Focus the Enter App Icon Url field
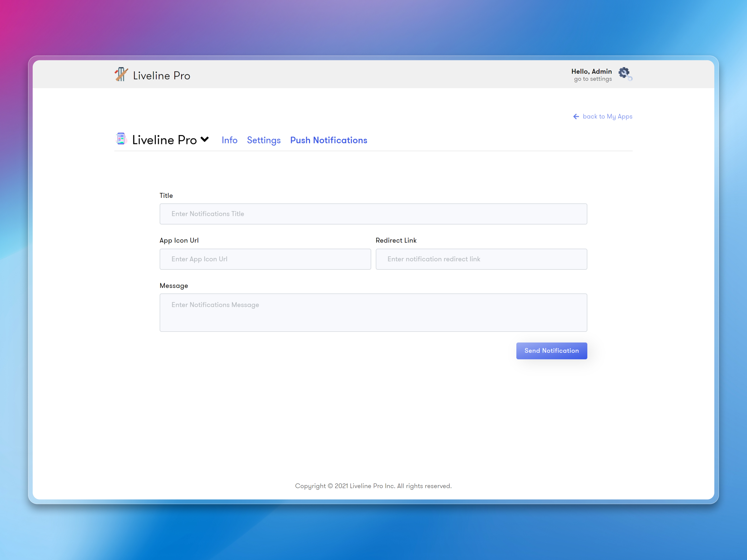The image size is (747, 560). tap(265, 259)
